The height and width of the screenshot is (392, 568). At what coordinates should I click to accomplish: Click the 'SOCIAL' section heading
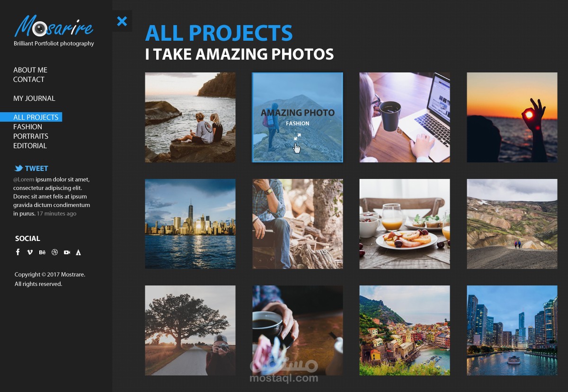click(x=27, y=239)
